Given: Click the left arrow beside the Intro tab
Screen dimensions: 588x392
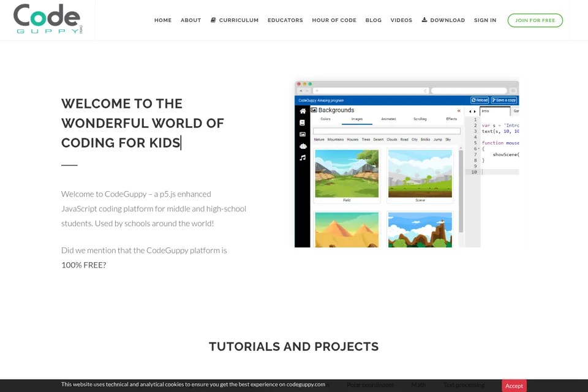Looking at the screenshot, I should 470,111.
